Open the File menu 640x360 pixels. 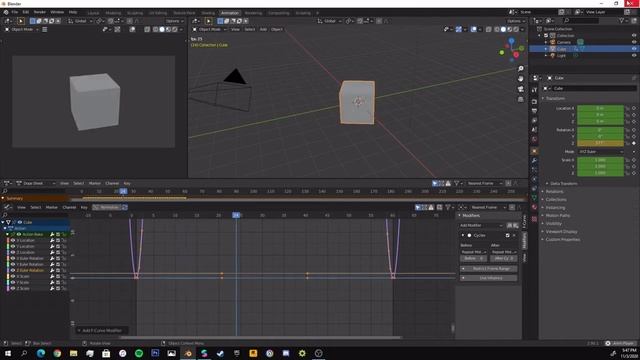(x=15, y=12)
